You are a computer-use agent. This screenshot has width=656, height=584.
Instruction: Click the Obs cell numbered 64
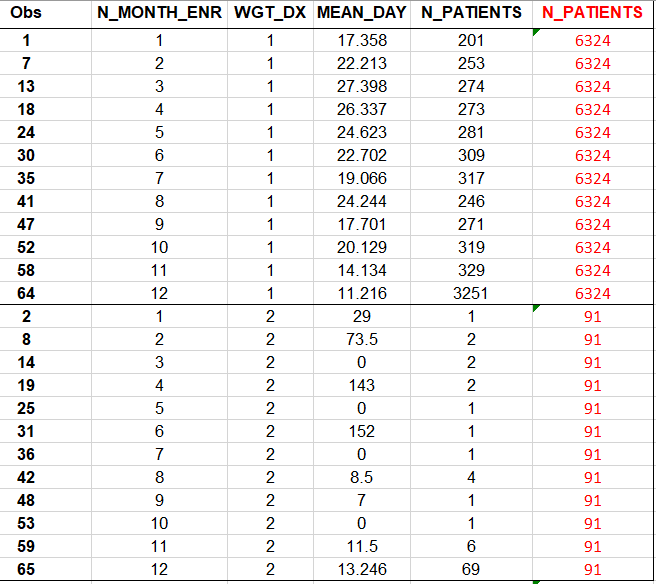tap(27, 293)
